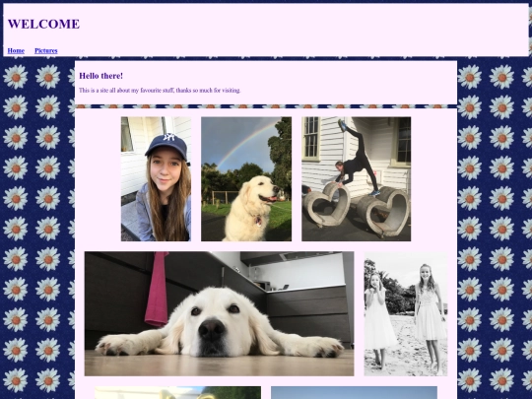Open the black-and-white photo of two girls

pyautogui.click(x=406, y=313)
